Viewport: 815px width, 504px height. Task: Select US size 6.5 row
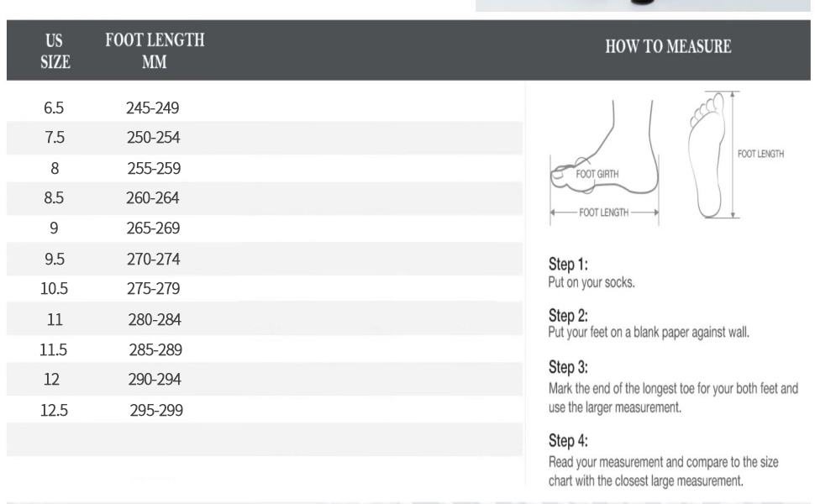[265, 108]
